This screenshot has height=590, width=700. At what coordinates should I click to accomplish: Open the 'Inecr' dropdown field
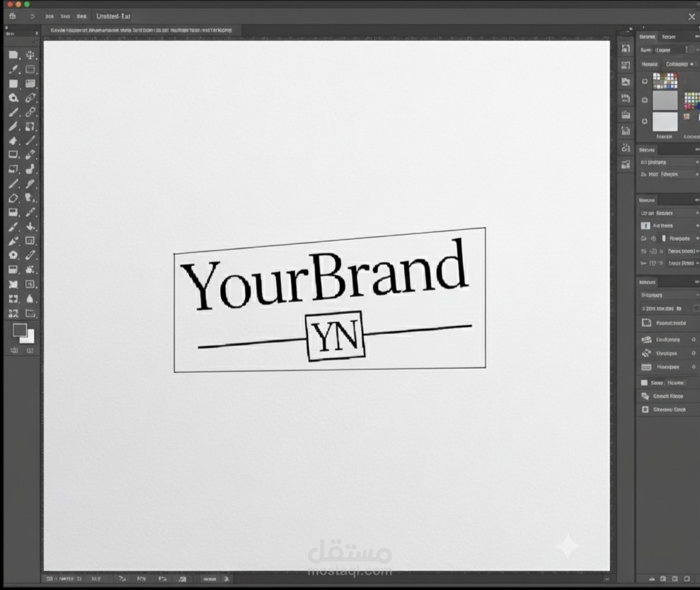pos(682,263)
